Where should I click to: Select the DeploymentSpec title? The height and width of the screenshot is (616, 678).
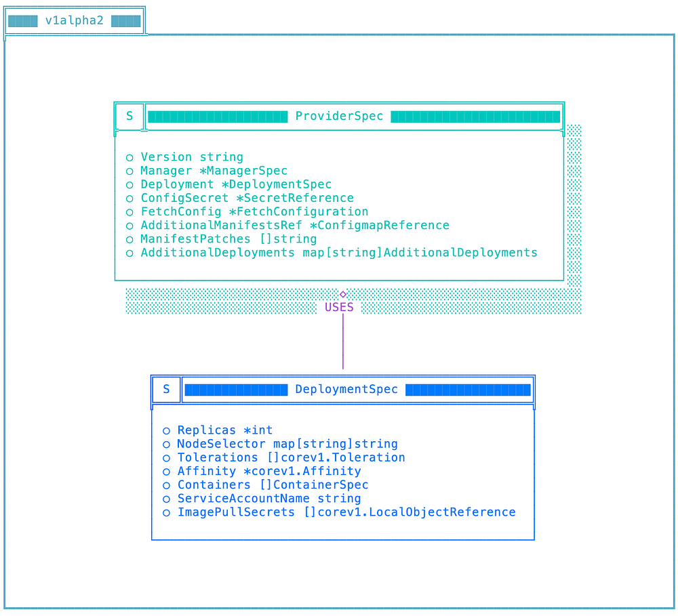(x=346, y=389)
